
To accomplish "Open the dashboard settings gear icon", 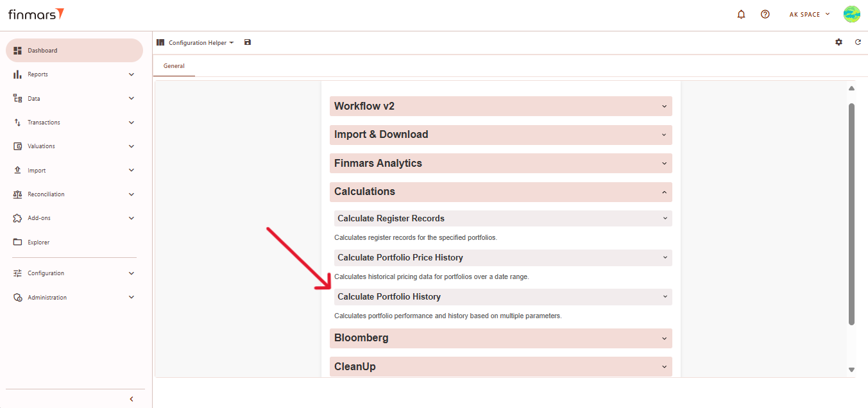I will click(x=838, y=42).
